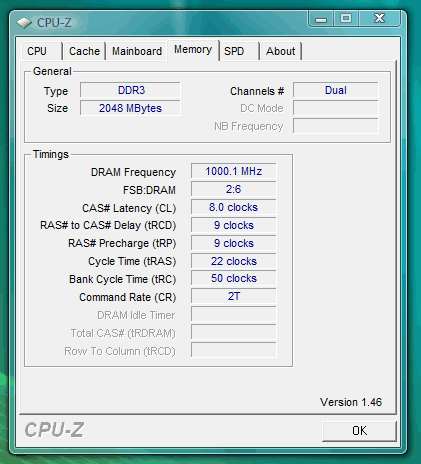Viewport: 421px width, 464px height.
Task: Click the Cycle Time value 22 clocks
Action: (x=233, y=261)
